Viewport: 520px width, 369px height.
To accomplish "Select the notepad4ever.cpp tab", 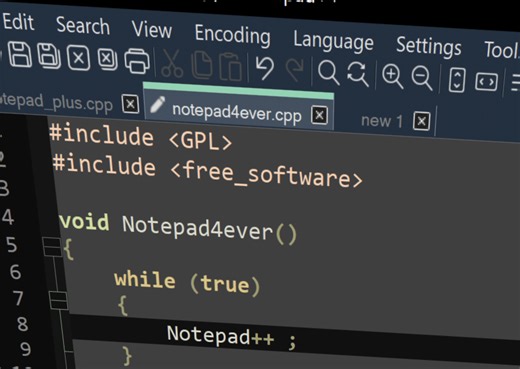I will (x=237, y=113).
